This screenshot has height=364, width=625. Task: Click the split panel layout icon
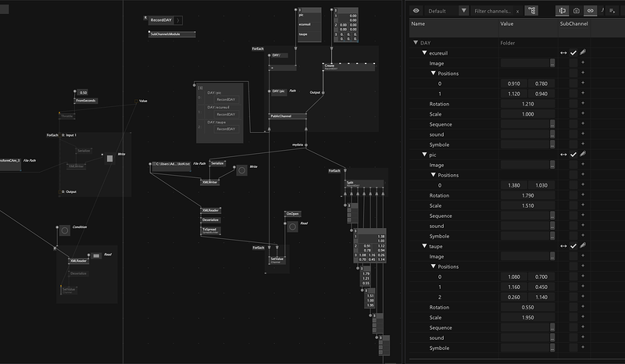click(x=562, y=11)
